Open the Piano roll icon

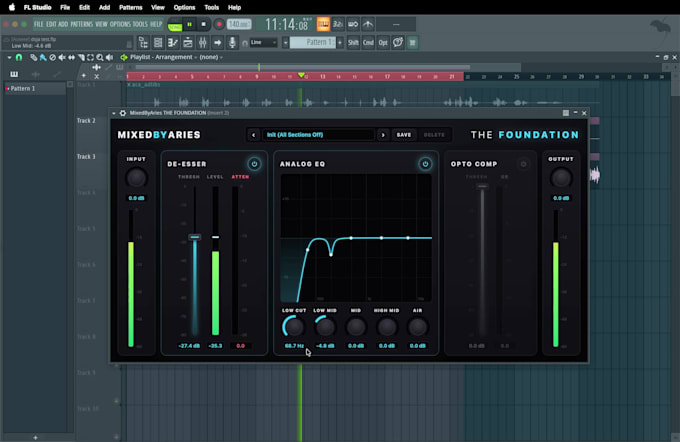tap(173, 43)
